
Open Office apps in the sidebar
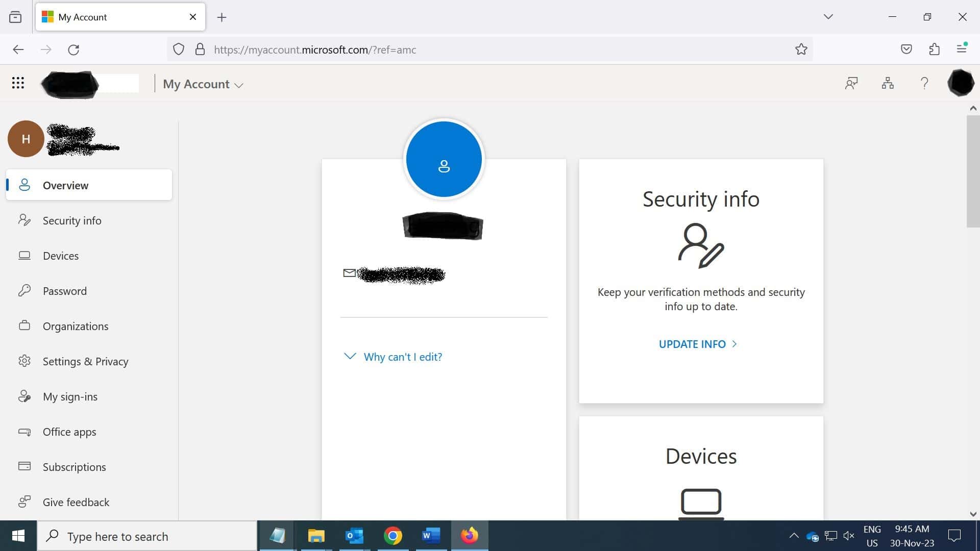point(89,432)
